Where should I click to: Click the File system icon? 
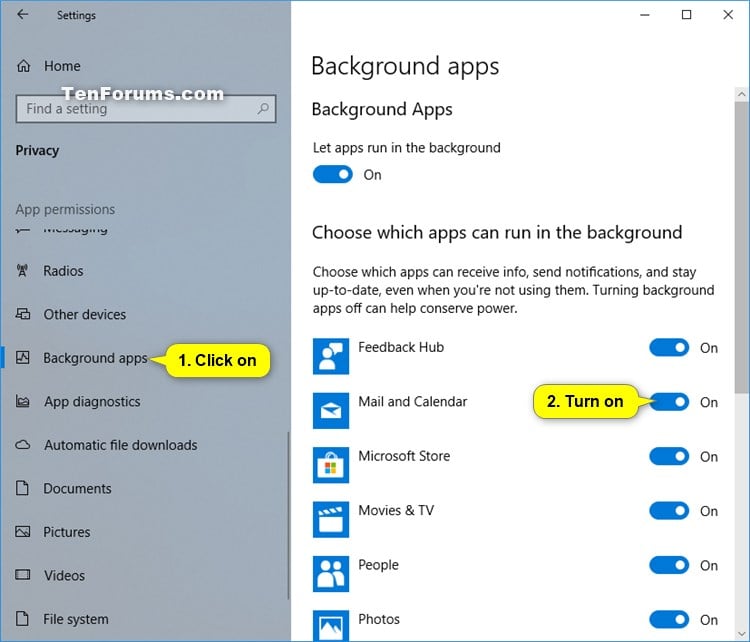click(x=22, y=619)
